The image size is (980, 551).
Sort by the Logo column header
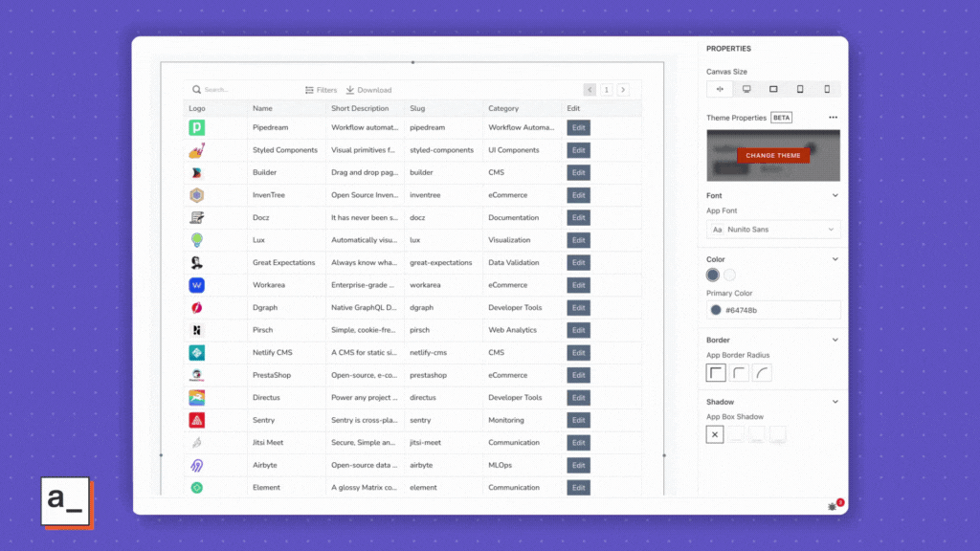[x=215, y=109]
